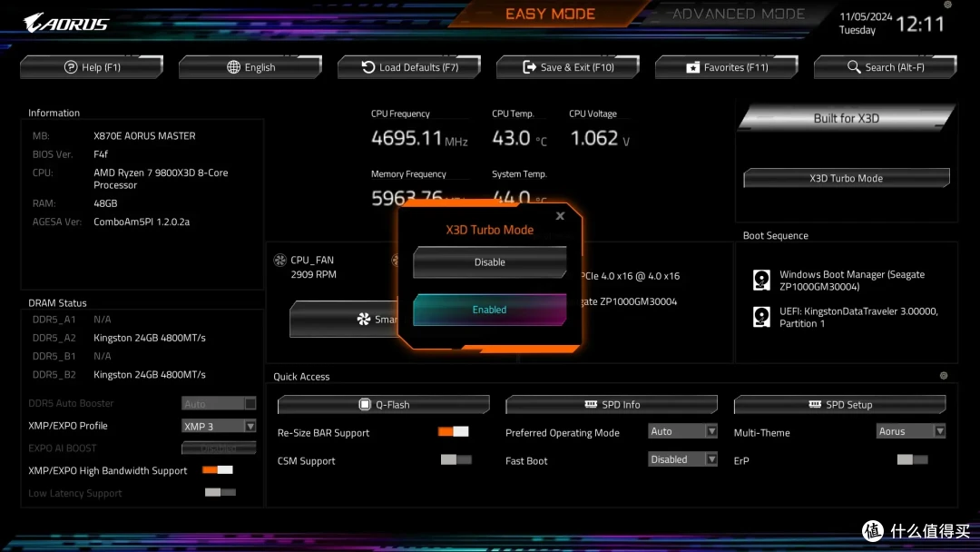Click DDR5_A2 Kingston 24GB row

point(119,338)
